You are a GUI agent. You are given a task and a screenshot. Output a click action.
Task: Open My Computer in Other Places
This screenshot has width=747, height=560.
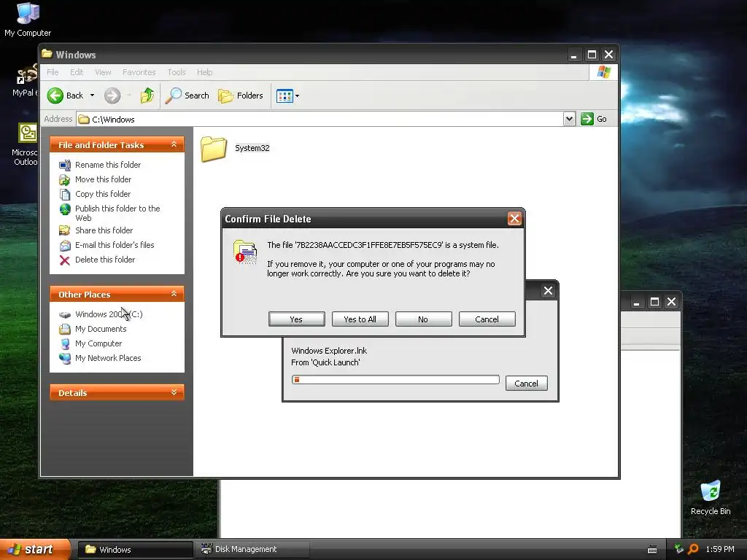coord(98,344)
